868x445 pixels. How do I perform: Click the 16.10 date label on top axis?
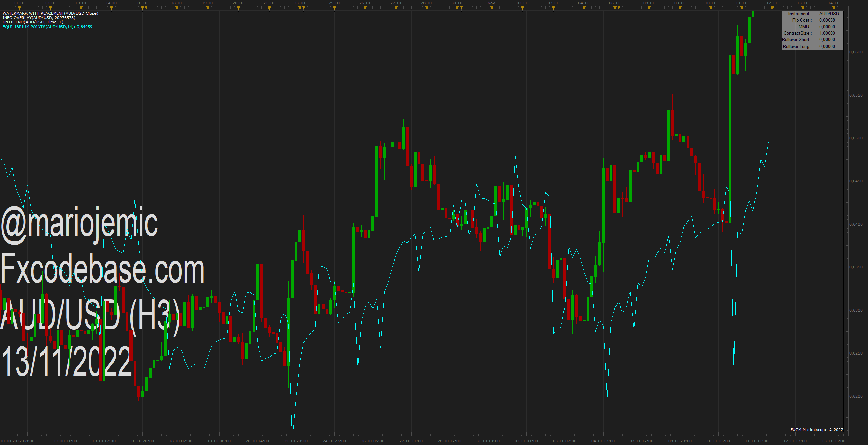[x=142, y=3]
